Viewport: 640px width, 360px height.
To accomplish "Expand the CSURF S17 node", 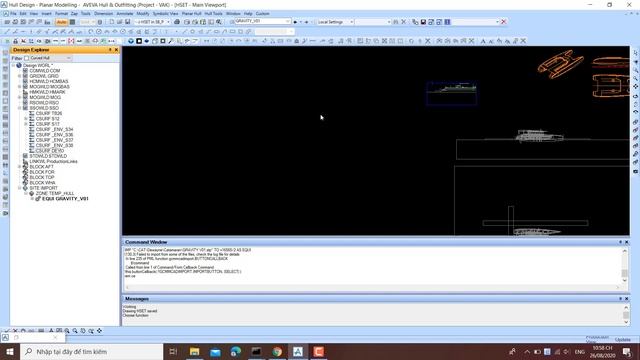I will 26,124.
